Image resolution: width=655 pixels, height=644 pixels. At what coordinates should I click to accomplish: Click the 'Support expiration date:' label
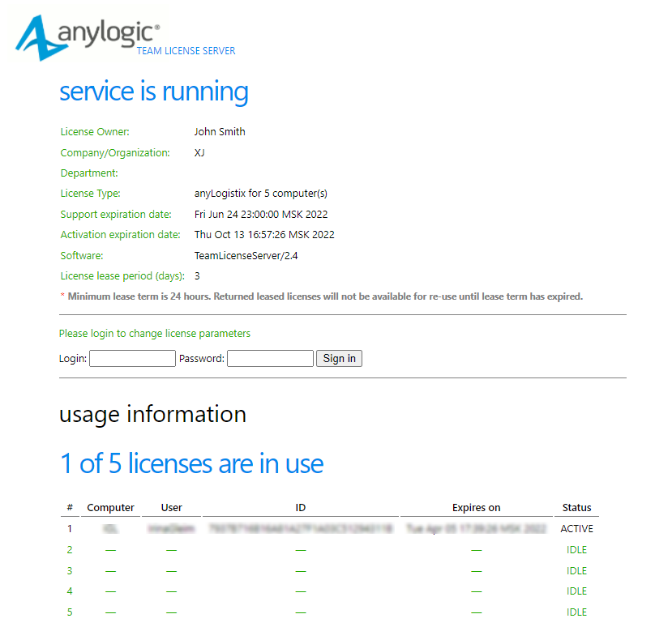click(x=116, y=215)
